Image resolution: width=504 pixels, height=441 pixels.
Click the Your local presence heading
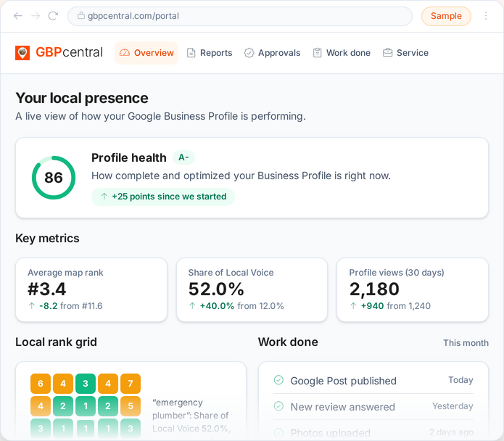(x=82, y=98)
